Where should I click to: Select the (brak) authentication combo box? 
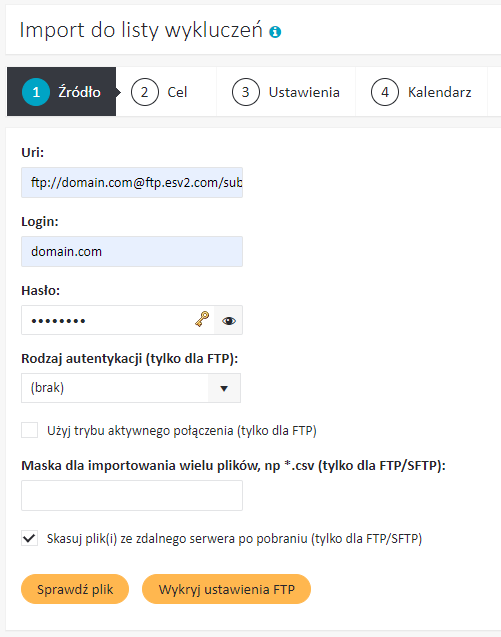(x=131, y=388)
